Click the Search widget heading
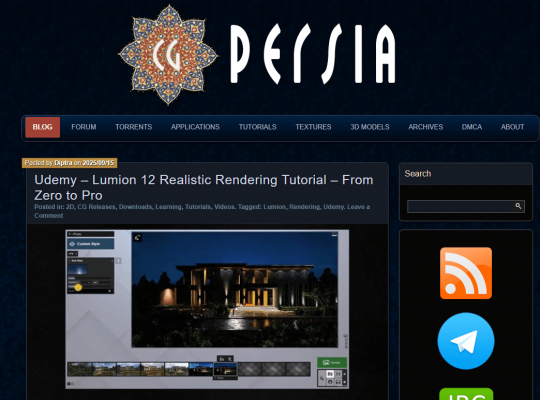540x400 pixels. [x=418, y=174]
